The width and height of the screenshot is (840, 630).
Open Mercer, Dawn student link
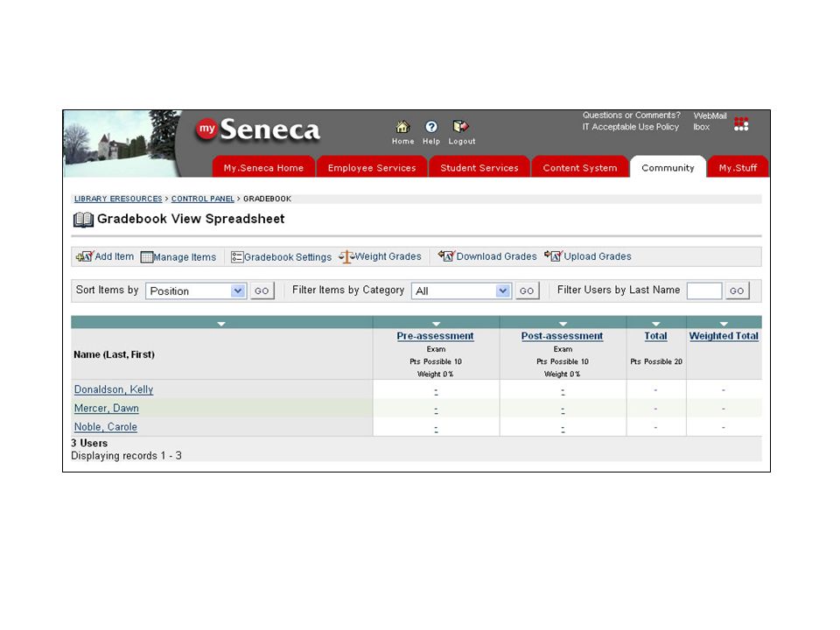tap(106, 409)
